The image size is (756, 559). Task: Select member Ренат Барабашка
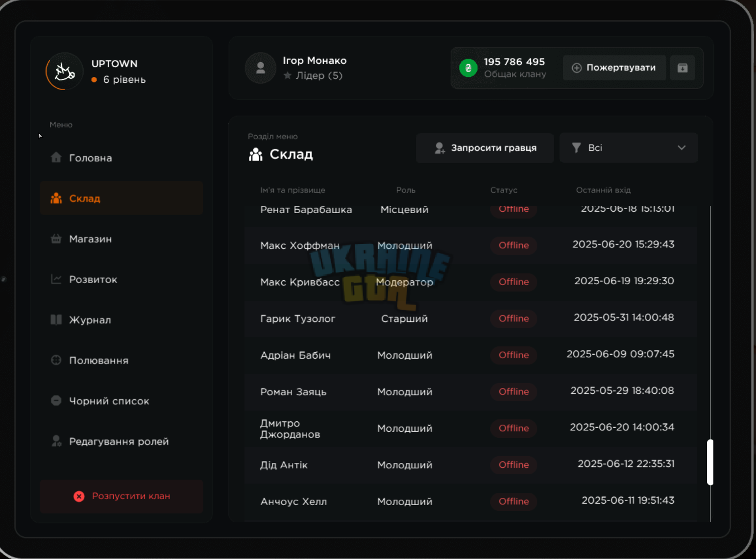pyautogui.click(x=306, y=210)
